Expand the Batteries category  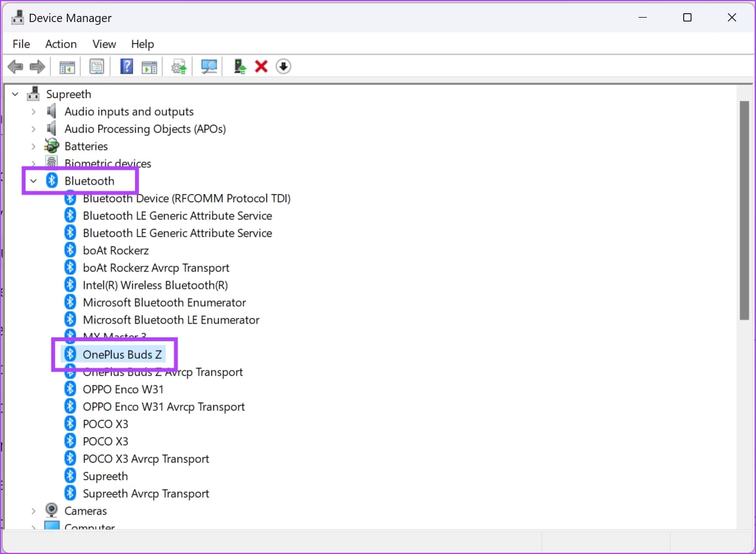tap(34, 147)
